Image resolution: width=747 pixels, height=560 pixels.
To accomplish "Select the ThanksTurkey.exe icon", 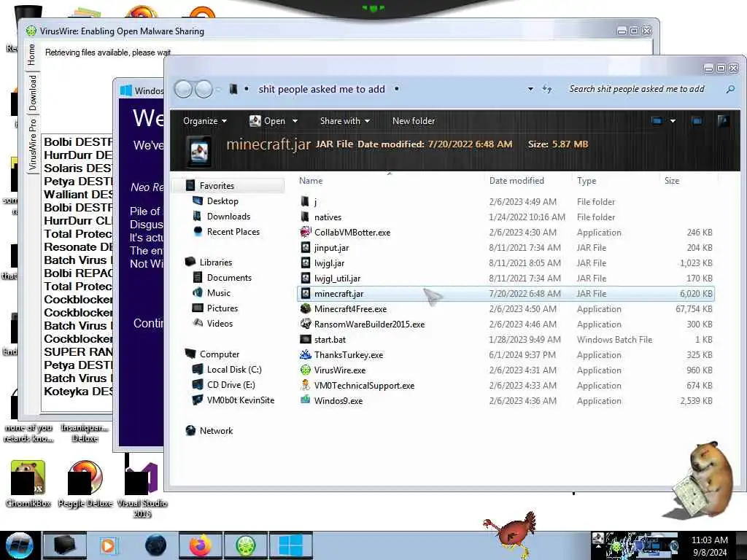I will pyautogui.click(x=306, y=354).
